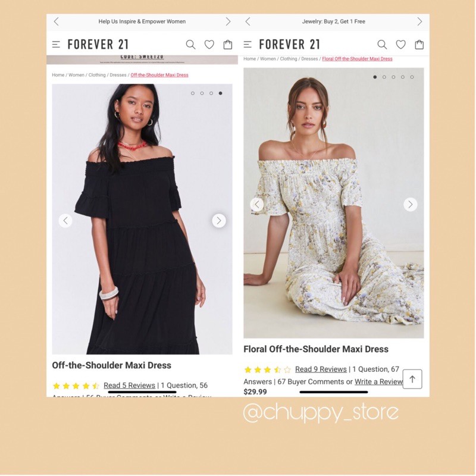This screenshot has height=476, width=476.
Task: Select second image dot on floral dress carousel
Action: click(384, 77)
